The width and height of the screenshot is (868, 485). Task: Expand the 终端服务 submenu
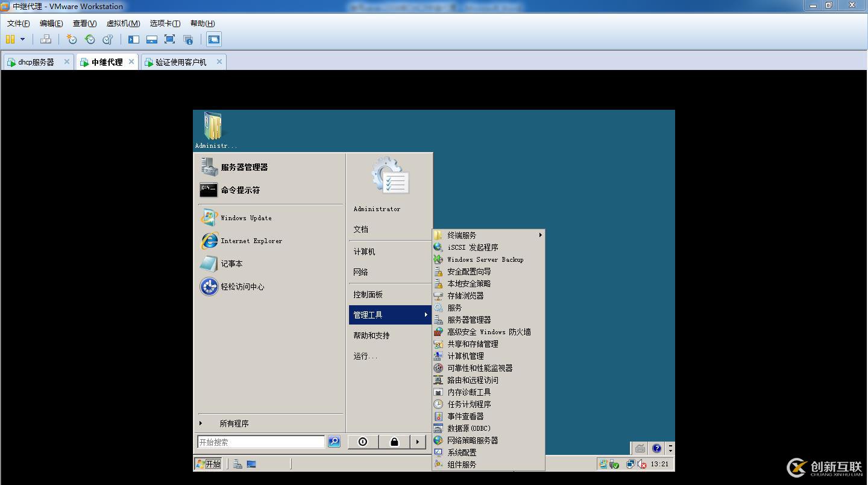pos(488,235)
